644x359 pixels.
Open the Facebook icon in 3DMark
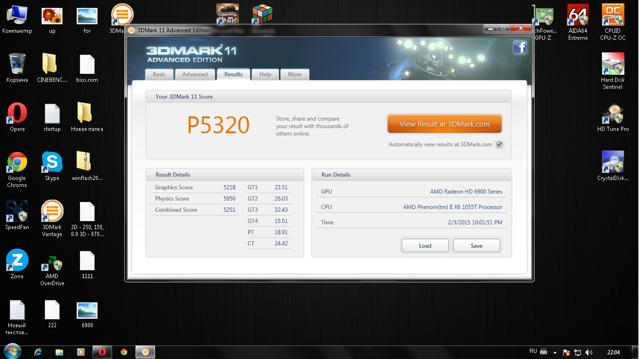coord(520,47)
